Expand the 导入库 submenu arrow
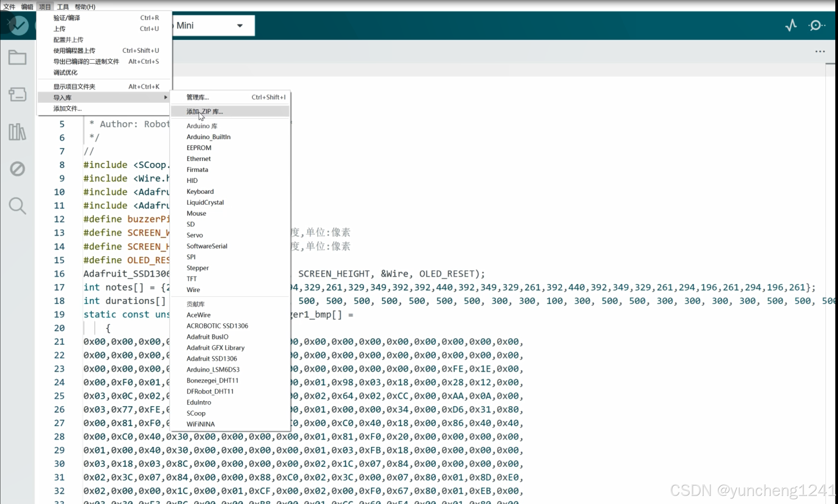 [166, 98]
